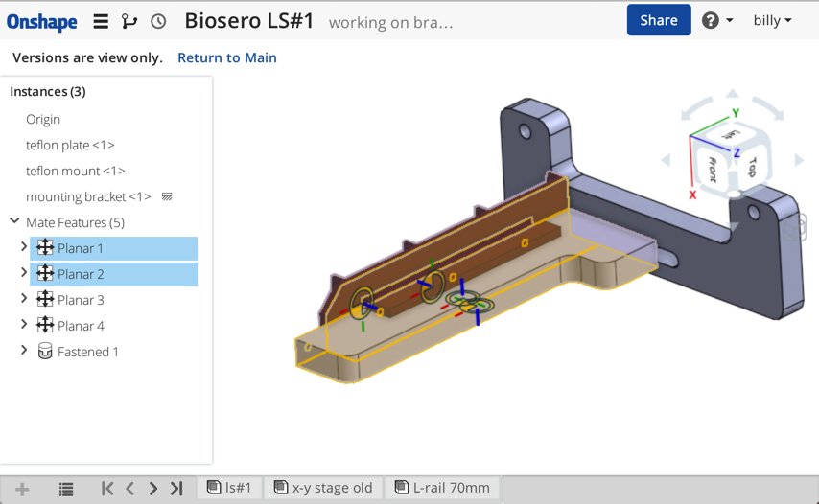Jump to the first tab arrow

coord(107,489)
